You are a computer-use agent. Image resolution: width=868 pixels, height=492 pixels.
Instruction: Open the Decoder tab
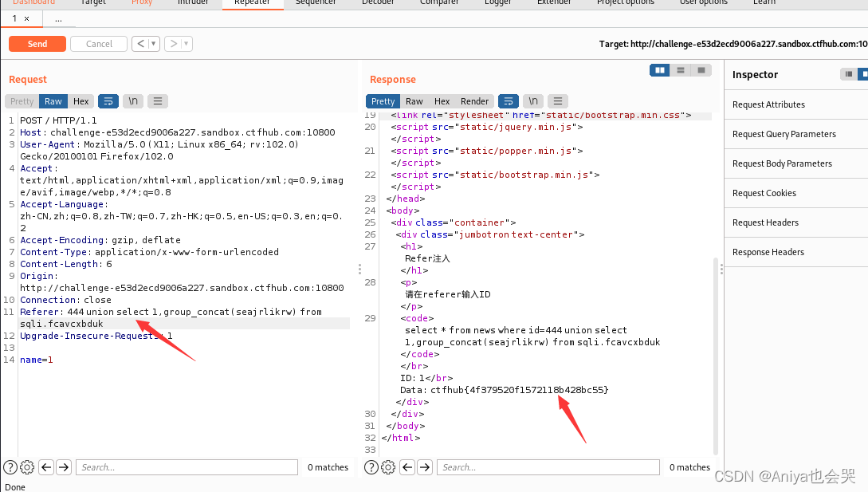[x=378, y=2]
